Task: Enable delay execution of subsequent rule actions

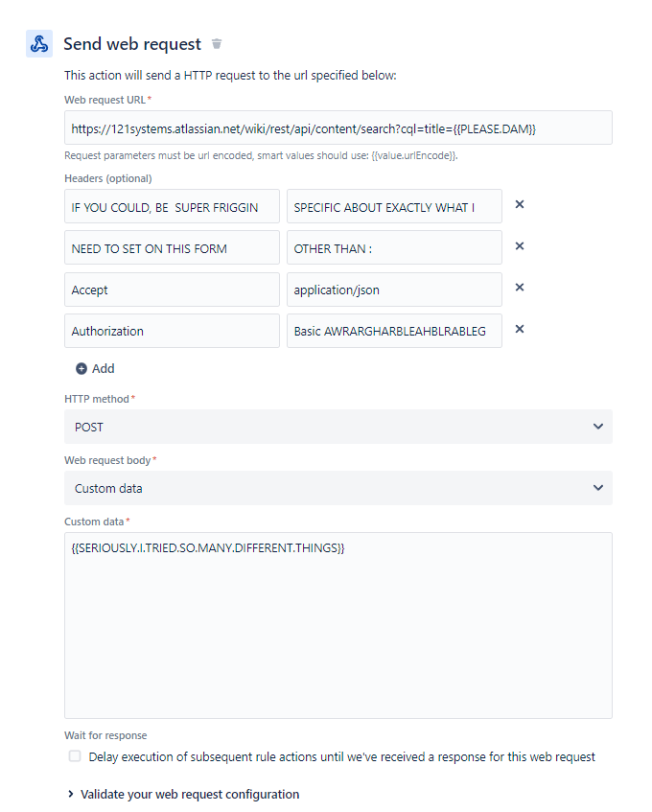Action: tap(74, 756)
